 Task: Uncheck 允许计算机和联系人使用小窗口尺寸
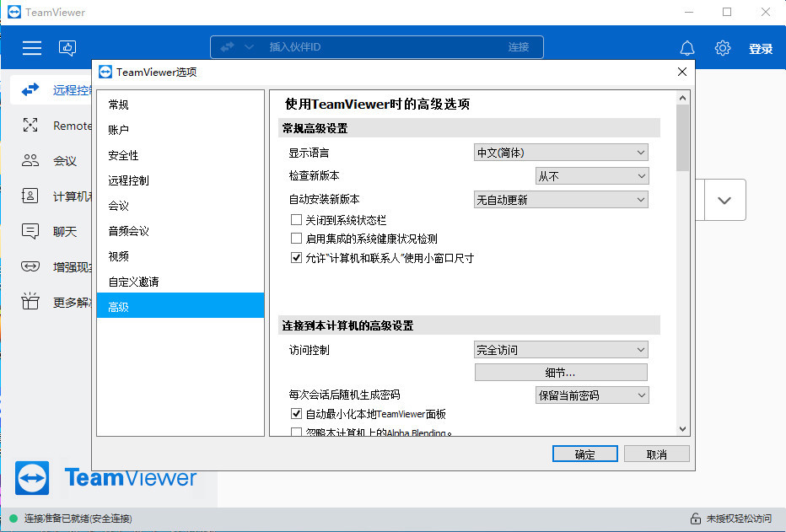296,257
